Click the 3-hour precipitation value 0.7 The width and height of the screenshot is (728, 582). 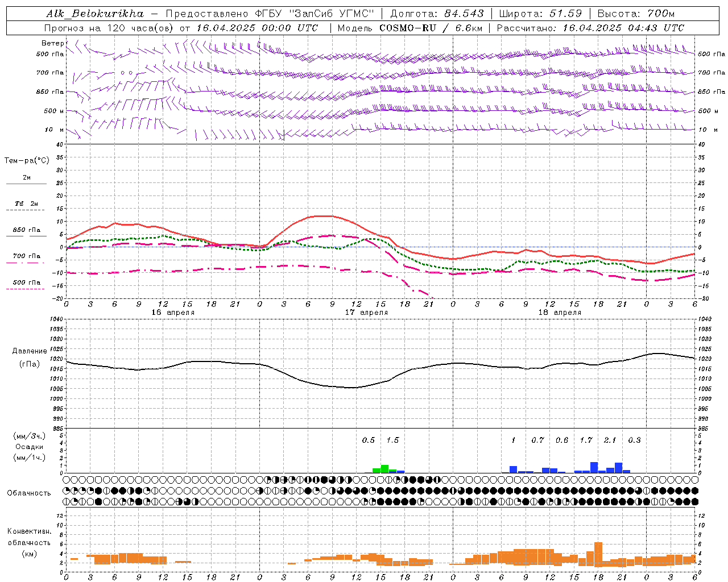pos(537,440)
